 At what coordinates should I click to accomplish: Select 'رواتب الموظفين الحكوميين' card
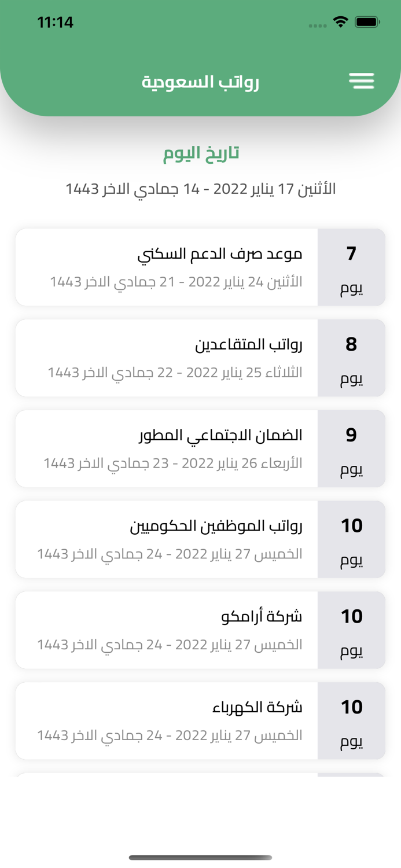point(174,539)
